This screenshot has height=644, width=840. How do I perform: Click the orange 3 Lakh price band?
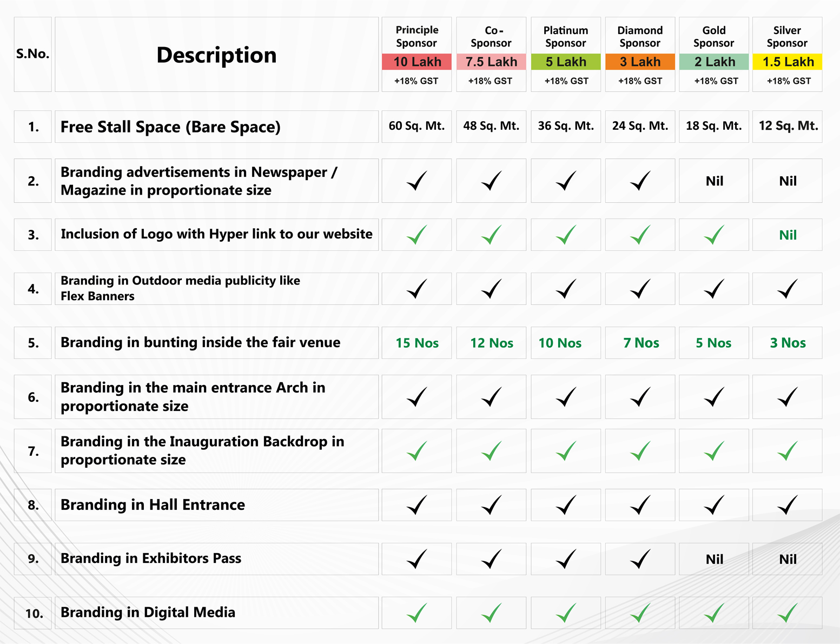(640, 62)
